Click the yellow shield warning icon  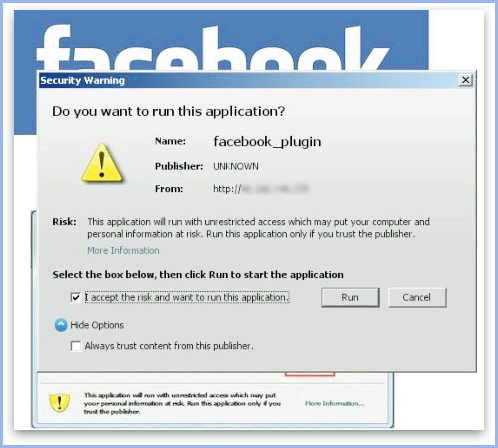pos(60,402)
